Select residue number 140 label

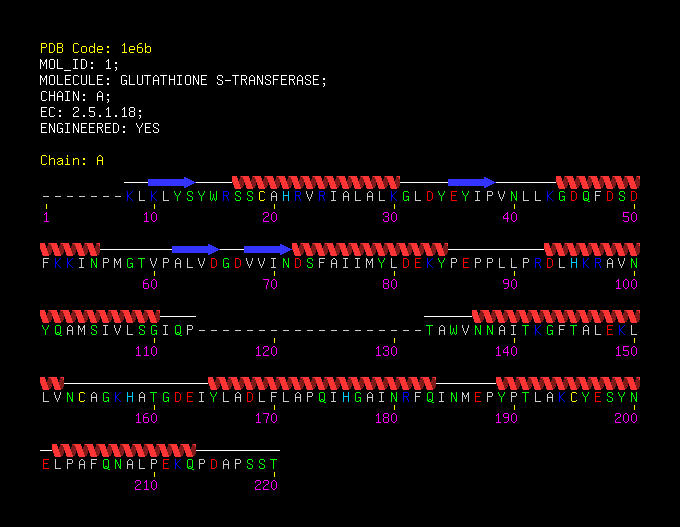tap(506, 351)
